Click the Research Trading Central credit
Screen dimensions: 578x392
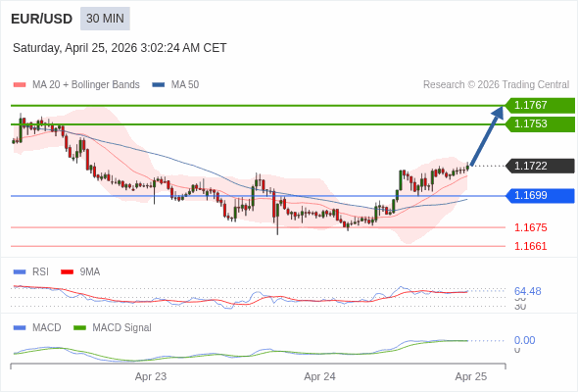tap(496, 85)
